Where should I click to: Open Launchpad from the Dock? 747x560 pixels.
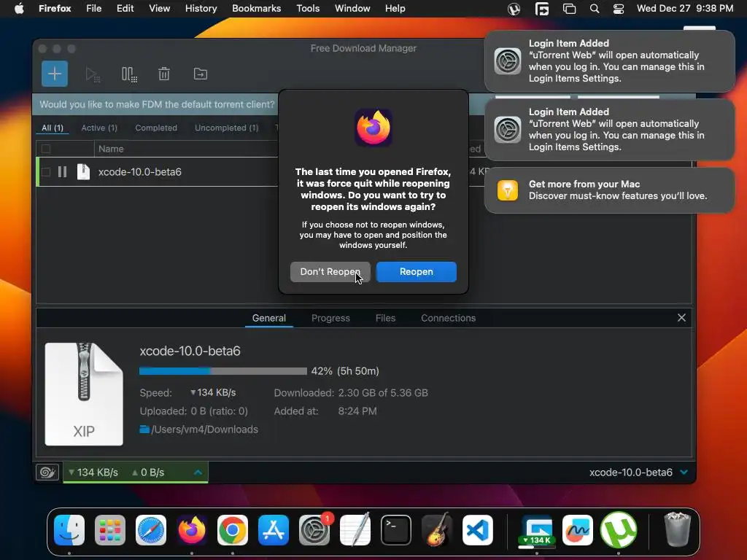(110, 530)
